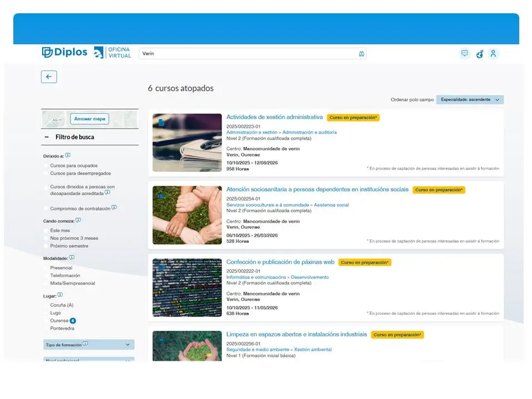Click Administración e xestión category link
Screen dimensions: 532x399
[252, 132]
